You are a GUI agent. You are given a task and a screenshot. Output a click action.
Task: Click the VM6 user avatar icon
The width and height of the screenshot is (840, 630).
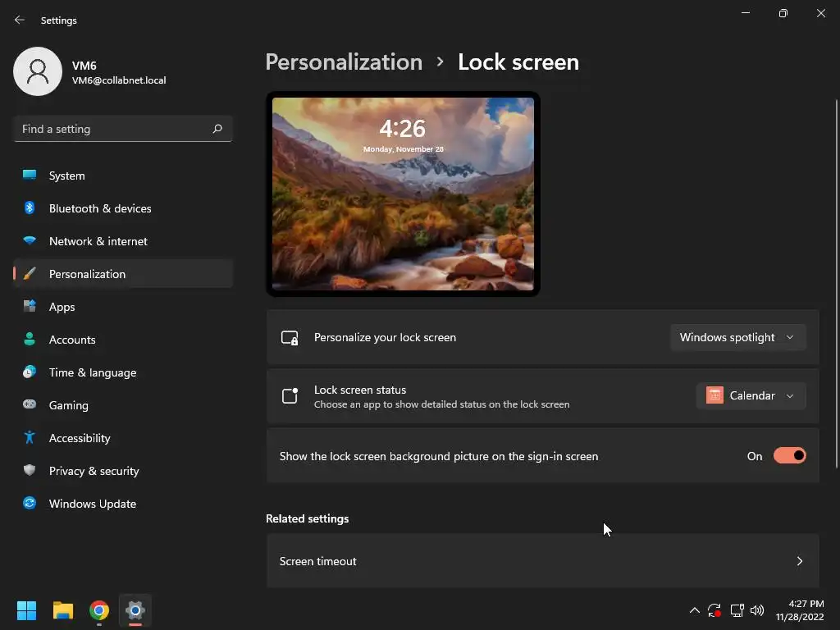coord(38,71)
